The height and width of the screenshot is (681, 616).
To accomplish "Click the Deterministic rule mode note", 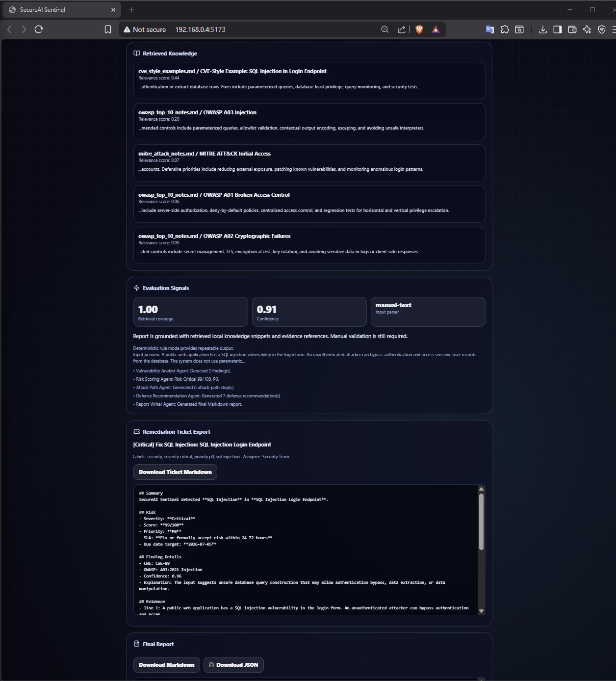I will [183, 348].
